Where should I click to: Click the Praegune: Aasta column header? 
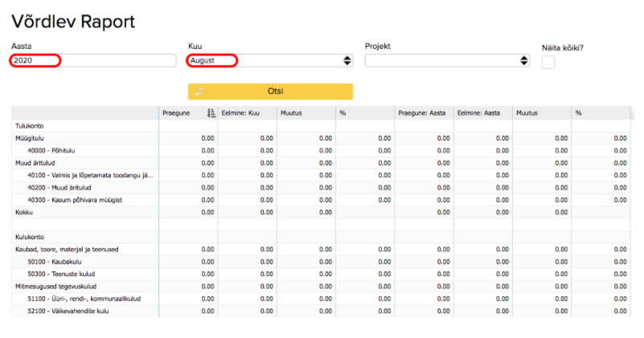click(x=423, y=113)
